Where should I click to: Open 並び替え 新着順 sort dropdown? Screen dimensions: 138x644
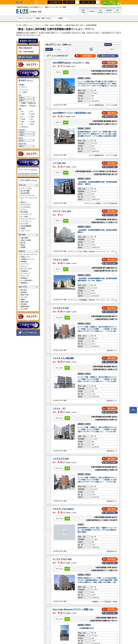tap(60, 49)
